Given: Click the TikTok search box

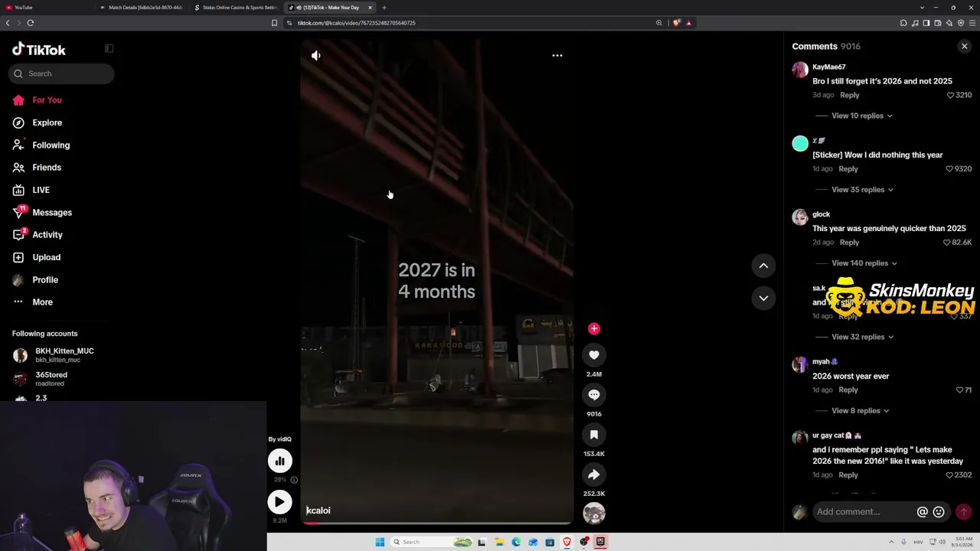Looking at the screenshot, I should coord(61,73).
